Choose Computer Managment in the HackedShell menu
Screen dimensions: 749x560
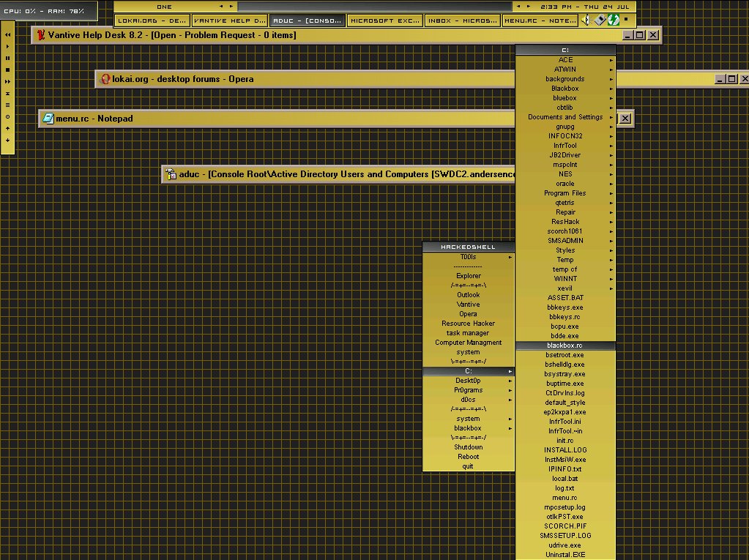click(468, 343)
